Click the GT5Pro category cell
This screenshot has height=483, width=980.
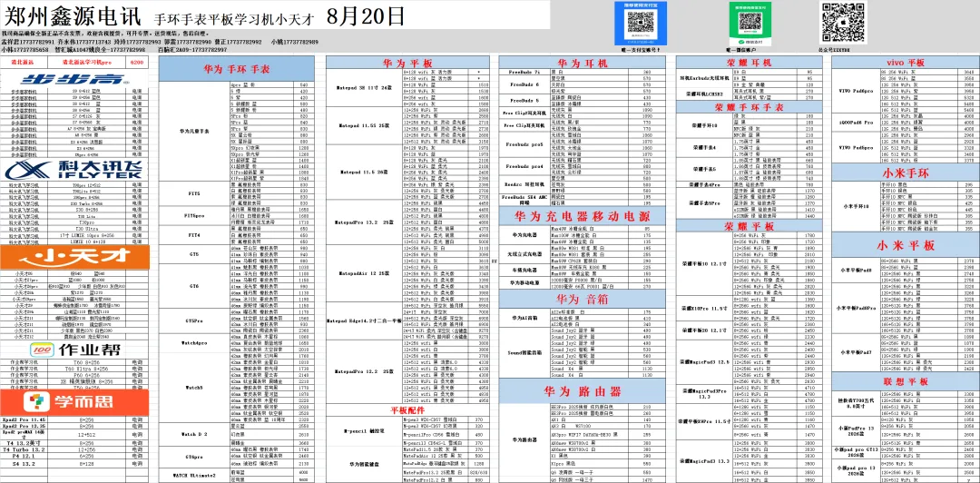[x=194, y=320]
